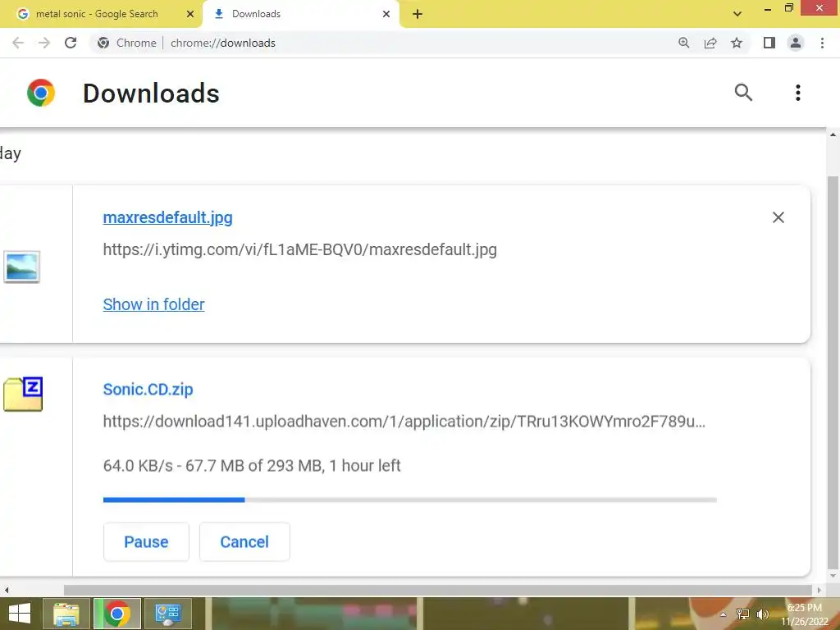Click the scroll down arrow
Screen dimensions: 840x630
[x=833, y=576]
